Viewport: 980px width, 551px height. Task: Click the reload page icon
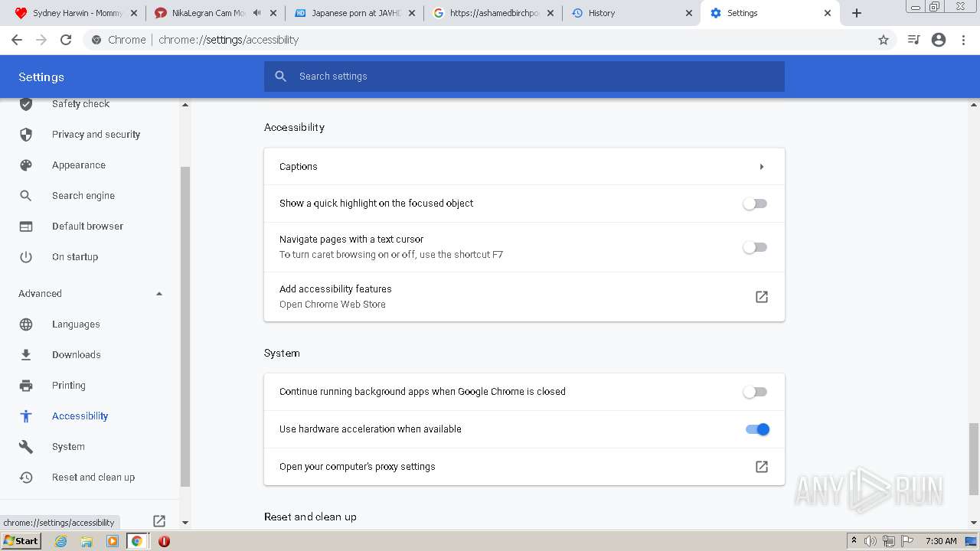click(66, 40)
